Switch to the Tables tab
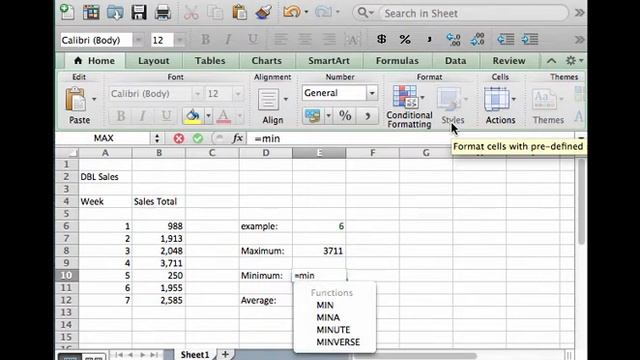 tap(210, 61)
